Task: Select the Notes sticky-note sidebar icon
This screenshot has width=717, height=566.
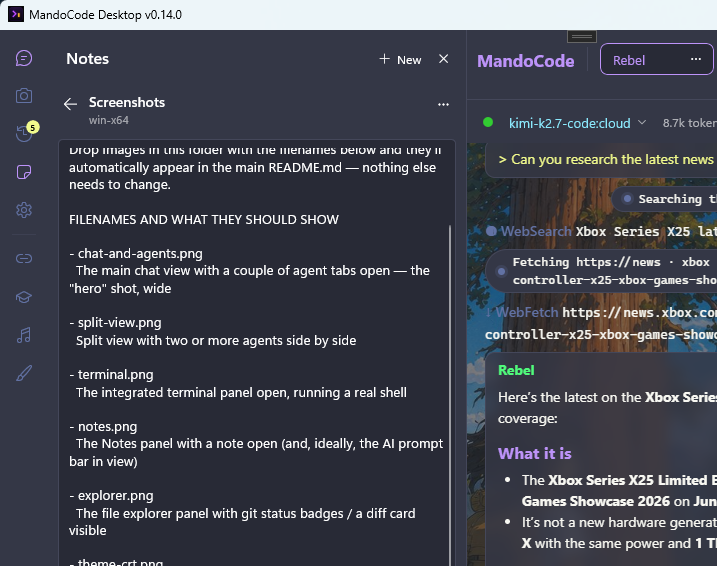Action: coord(24,172)
